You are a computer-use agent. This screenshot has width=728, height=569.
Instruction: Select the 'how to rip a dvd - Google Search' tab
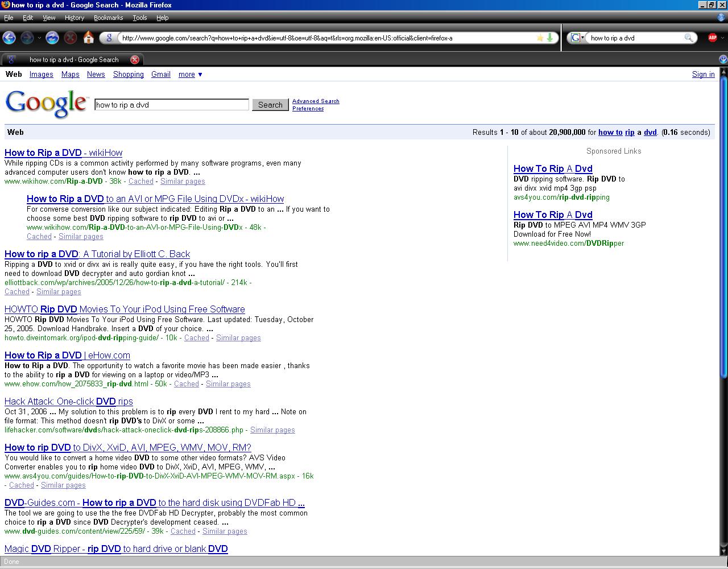73,60
